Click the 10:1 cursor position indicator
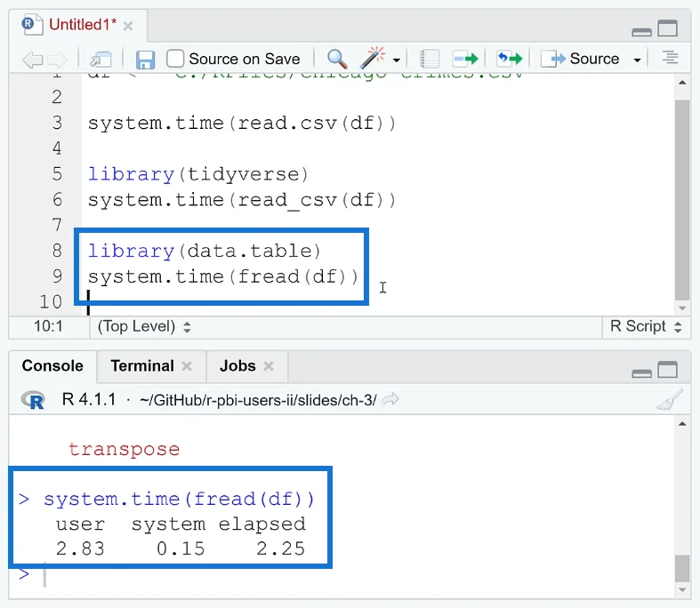This screenshot has width=700, height=608. pyautogui.click(x=48, y=326)
